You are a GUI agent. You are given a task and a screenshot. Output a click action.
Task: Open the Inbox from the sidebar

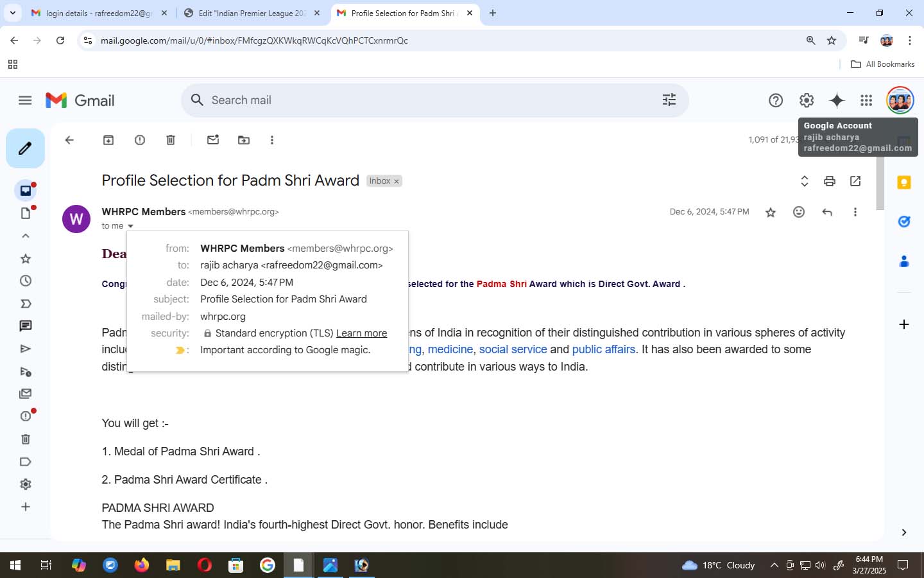point(26,190)
